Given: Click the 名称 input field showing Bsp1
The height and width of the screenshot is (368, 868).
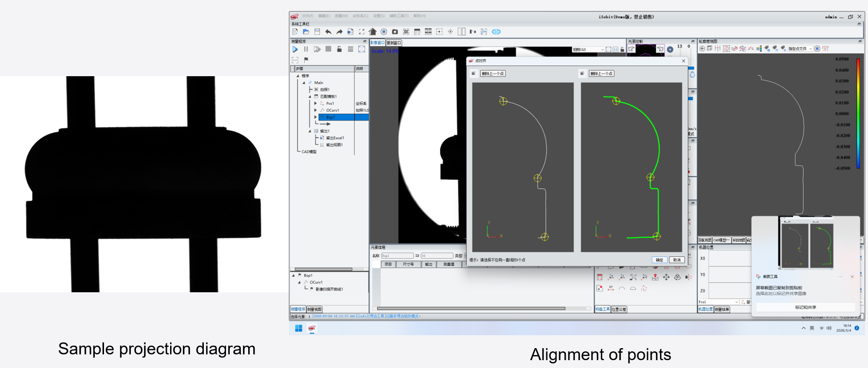Looking at the screenshot, I should (397, 256).
